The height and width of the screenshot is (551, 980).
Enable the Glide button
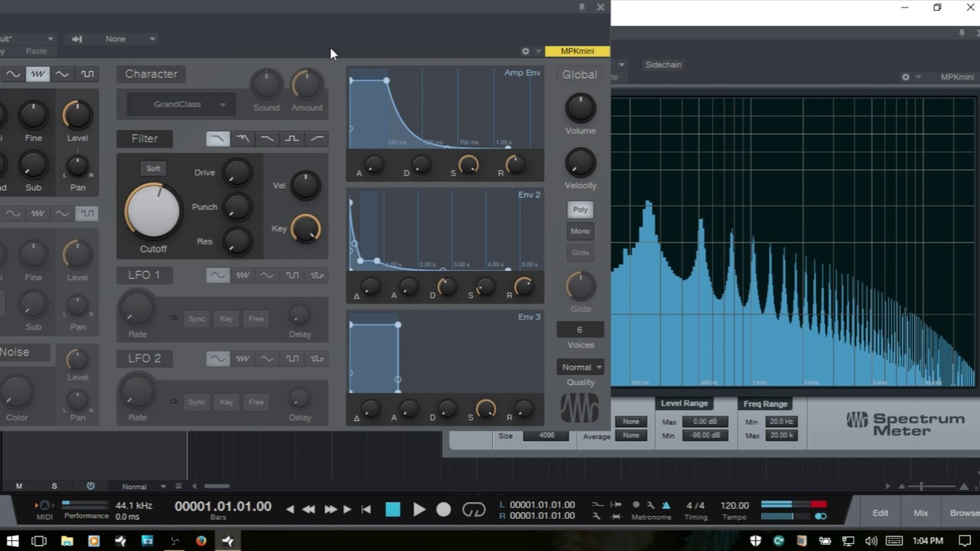[580, 253]
